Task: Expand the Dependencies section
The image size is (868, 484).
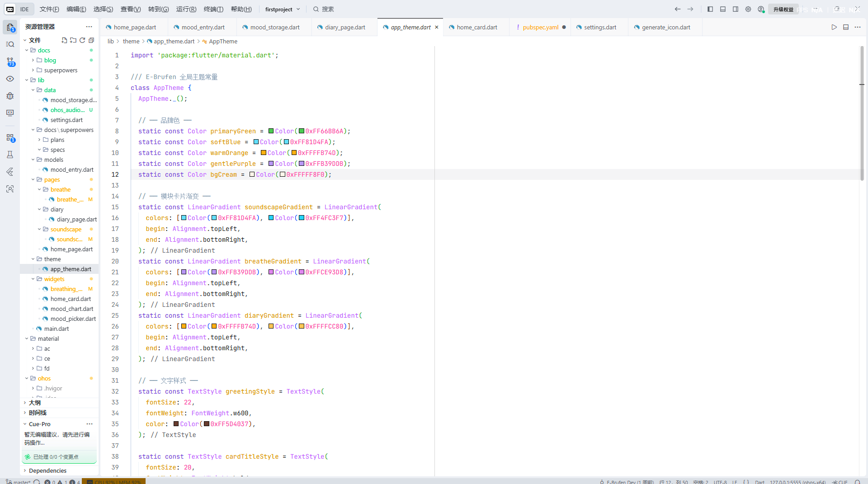Action: pyautogui.click(x=47, y=470)
